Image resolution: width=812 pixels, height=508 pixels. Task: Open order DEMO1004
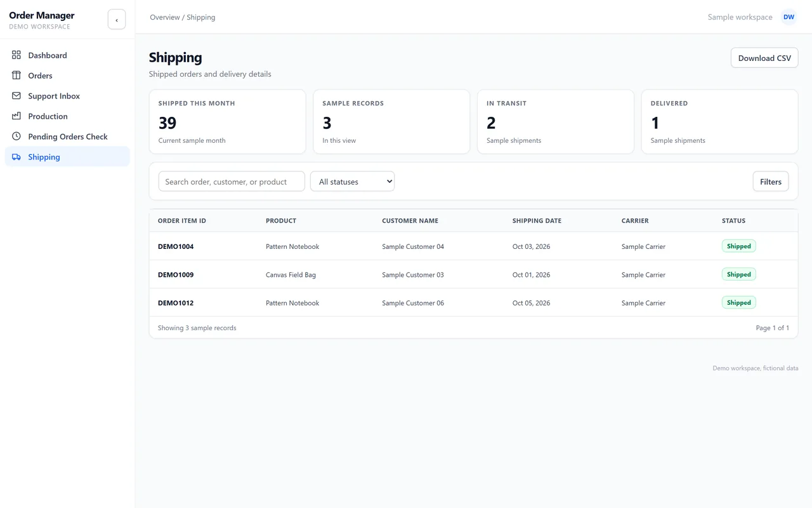coord(176,246)
